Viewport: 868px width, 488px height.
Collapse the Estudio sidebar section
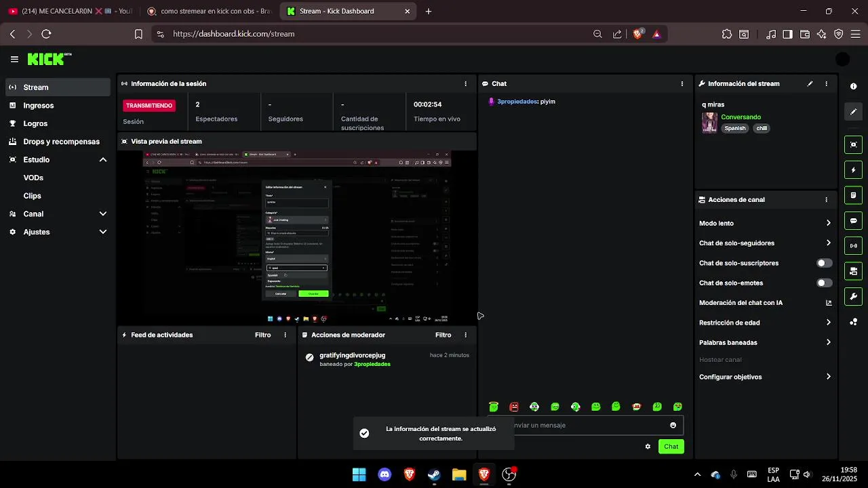tap(103, 159)
